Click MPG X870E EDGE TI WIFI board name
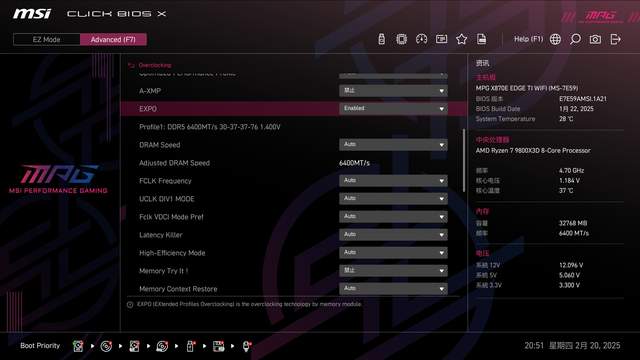 click(527, 88)
